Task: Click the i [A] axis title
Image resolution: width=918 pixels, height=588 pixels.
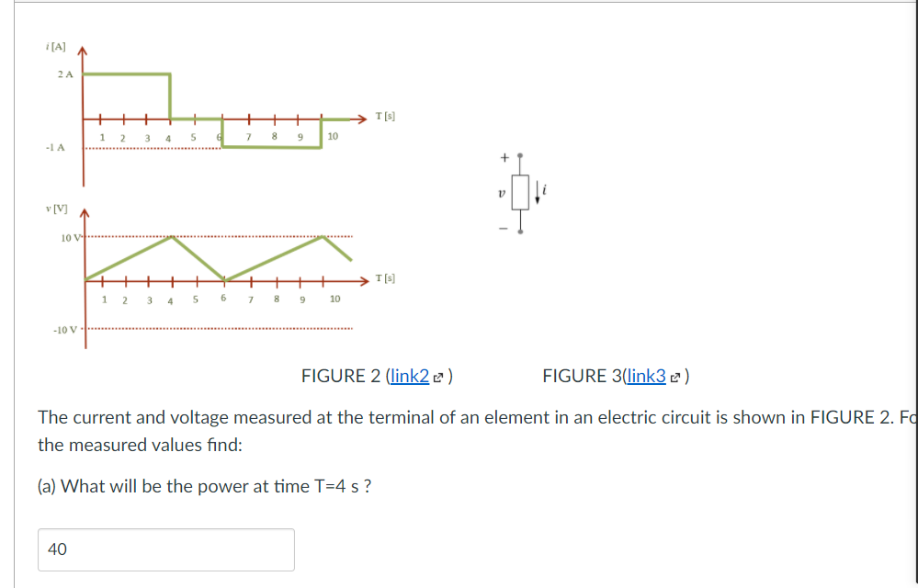Action: [x=56, y=47]
